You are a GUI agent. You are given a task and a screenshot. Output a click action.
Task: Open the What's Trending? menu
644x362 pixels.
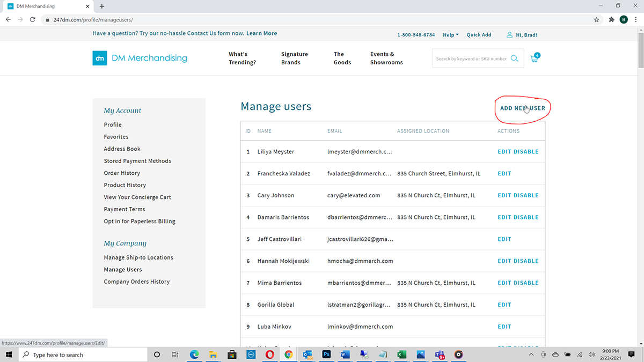coord(243,58)
